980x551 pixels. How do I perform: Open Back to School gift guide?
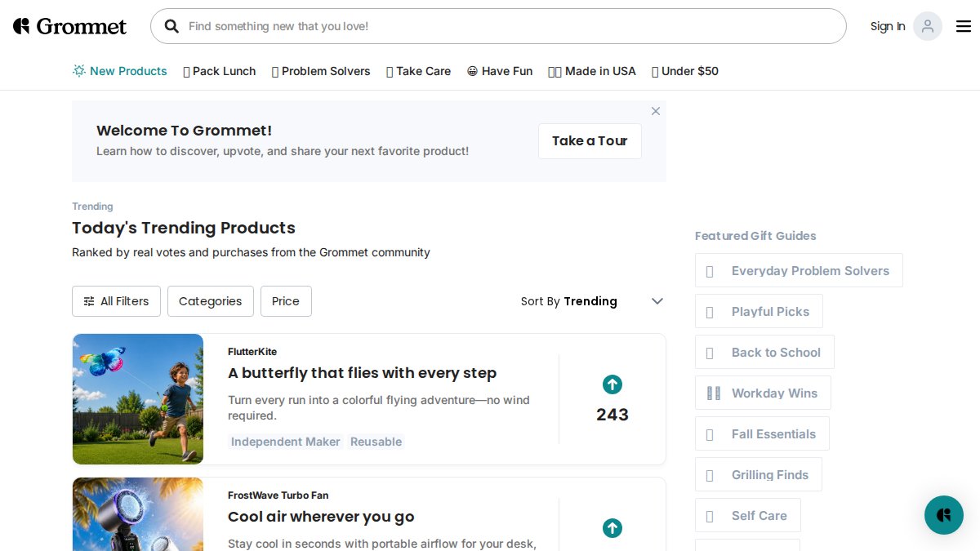click(x=764, y=352)
